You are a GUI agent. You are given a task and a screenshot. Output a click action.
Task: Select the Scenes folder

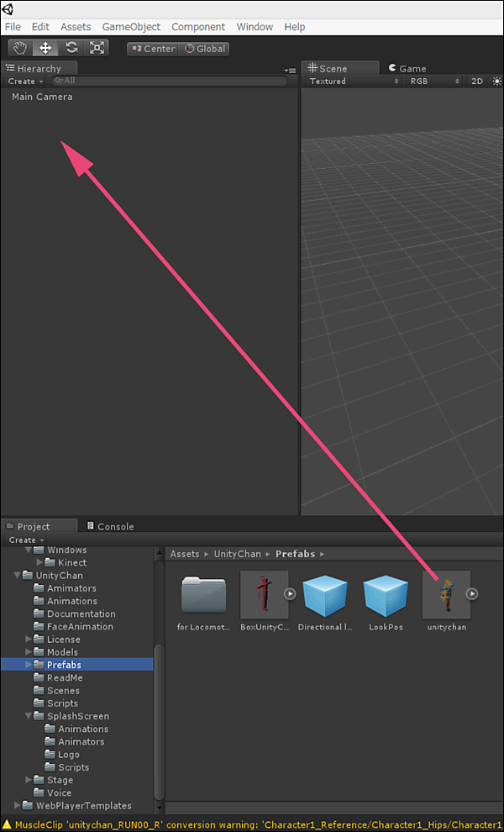[x=56, y=690]
